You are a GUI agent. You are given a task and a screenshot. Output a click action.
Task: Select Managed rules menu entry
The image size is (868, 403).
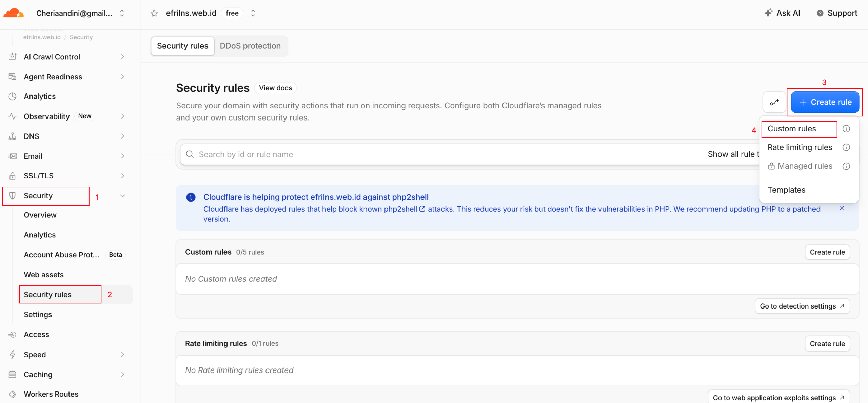(800, 166)
